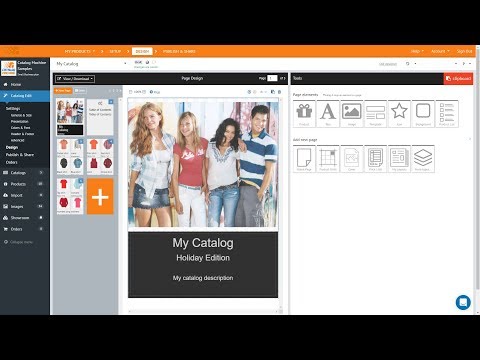Select the Design step tab

click(x=142, y=51)
